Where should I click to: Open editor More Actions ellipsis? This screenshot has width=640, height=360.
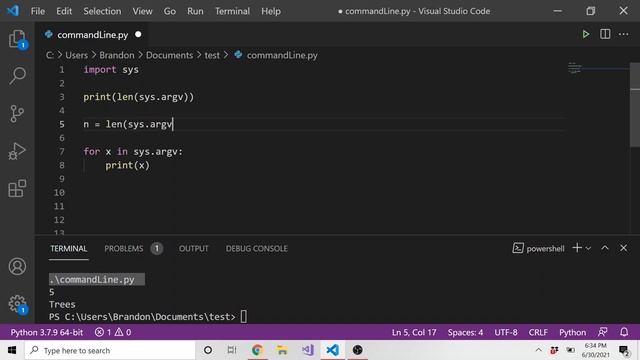623,34
